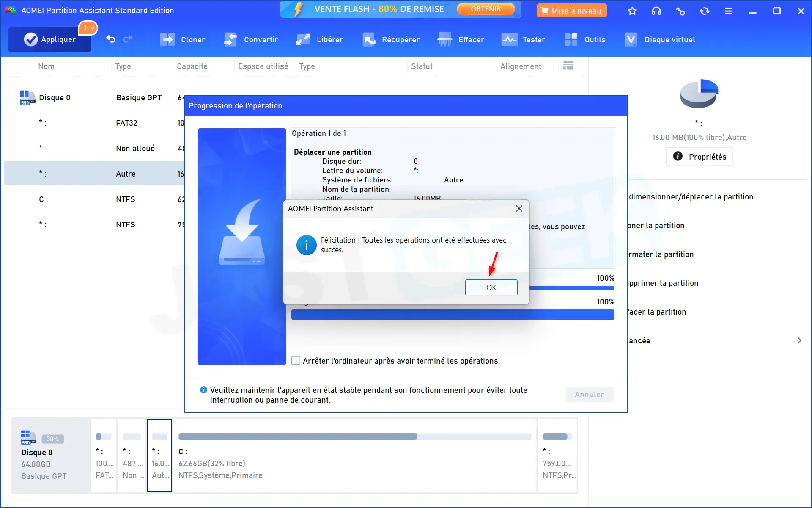This screenshot has height=508, width=812.
Task: Click the refresh icon in title bar
Action: coord(705,11)
